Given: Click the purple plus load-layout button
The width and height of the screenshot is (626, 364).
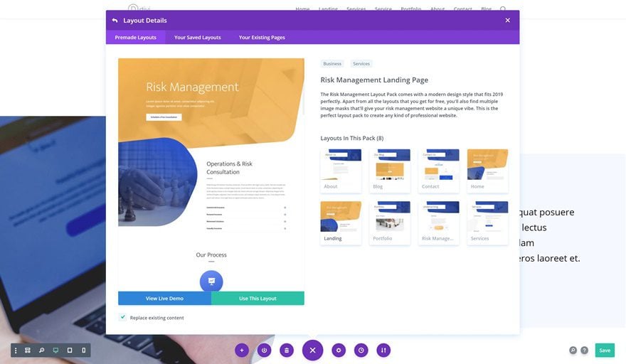Looking at the screenshot, I should coord(242,350).
